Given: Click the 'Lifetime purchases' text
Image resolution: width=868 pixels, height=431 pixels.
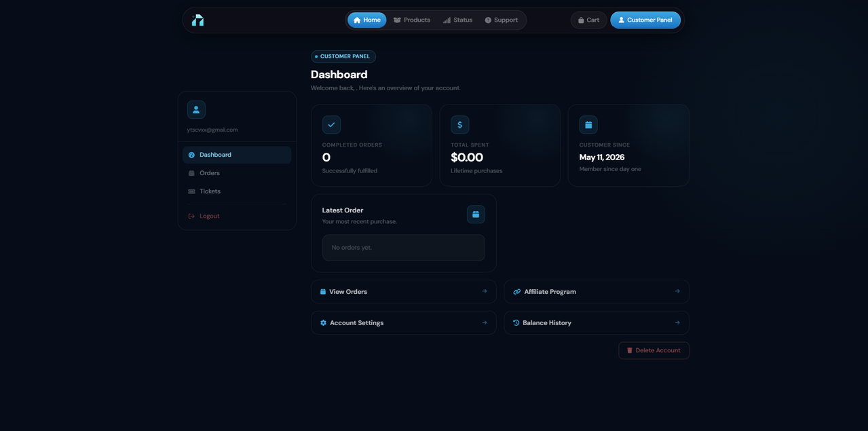Looking at the screenshot, I should pos(476,171).
